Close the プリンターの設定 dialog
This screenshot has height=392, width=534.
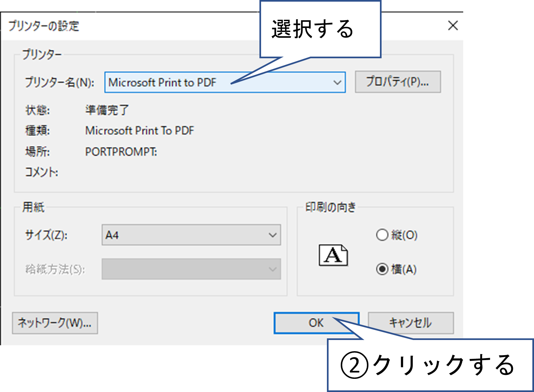[x=453, y=26]
